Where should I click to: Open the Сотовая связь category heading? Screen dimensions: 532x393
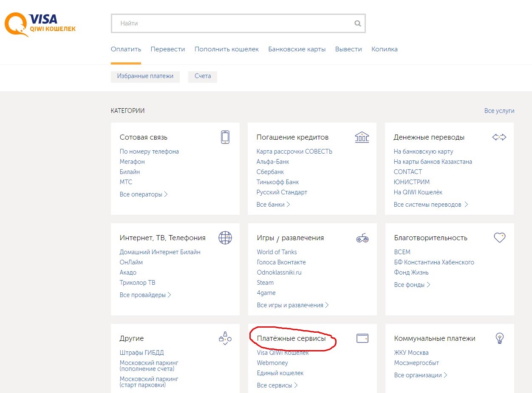point(144,138)
